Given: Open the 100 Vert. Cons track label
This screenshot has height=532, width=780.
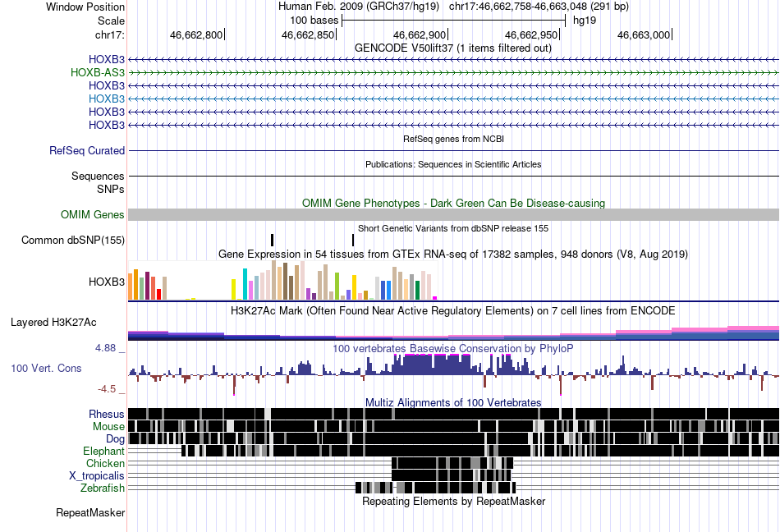Looking at the screenshot, I should (x=46, y=369).
